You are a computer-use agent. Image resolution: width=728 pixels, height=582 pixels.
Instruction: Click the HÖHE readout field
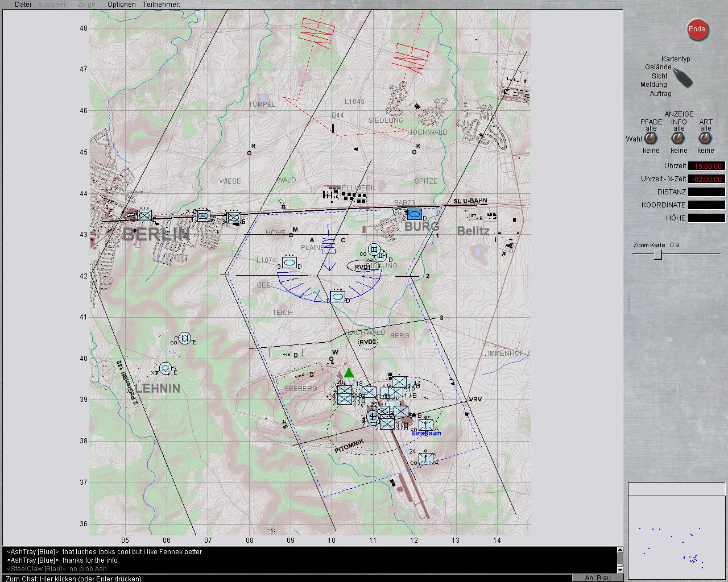pyautogui.click(x=706, y=218)
